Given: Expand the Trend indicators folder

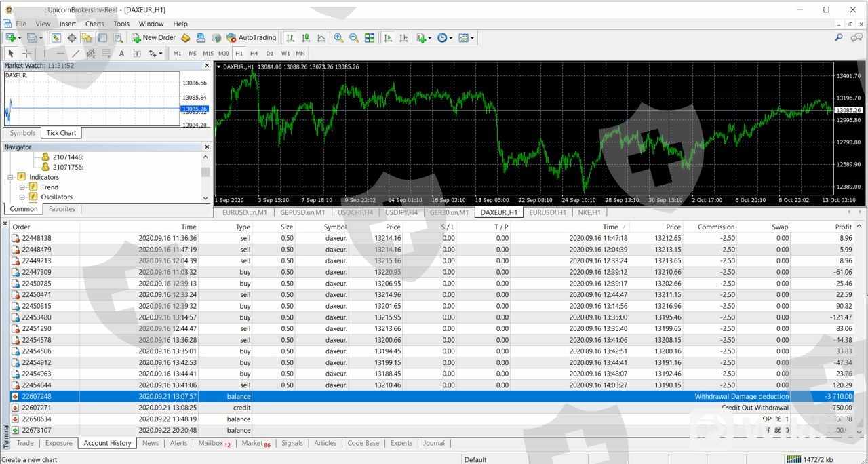Looking at the screenshot, I should point(22,187).
